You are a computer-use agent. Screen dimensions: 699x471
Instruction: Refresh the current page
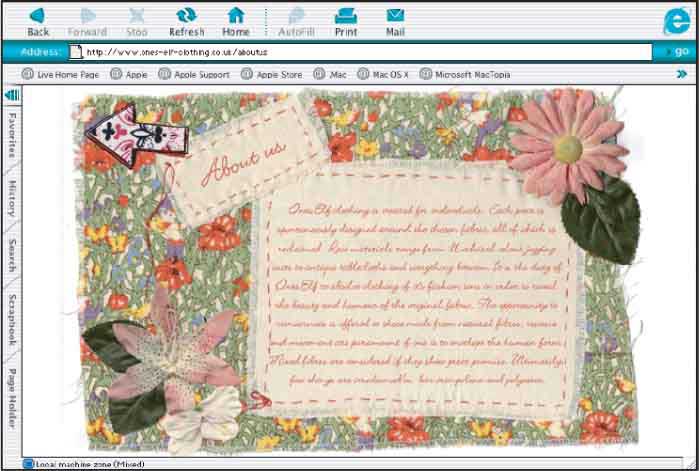(186, 16)
